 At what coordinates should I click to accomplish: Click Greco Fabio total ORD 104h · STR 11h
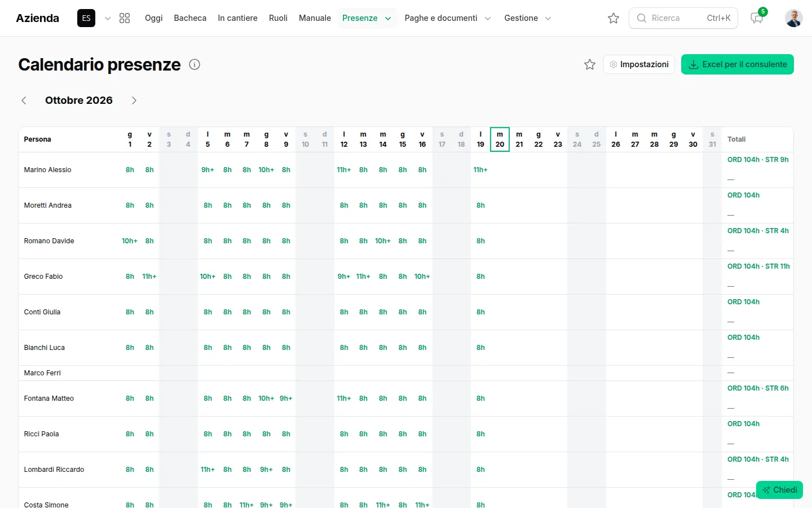coord(758,266)
